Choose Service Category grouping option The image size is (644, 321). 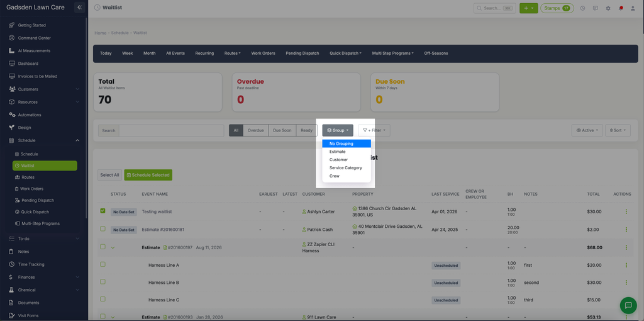click(x=347, y=167)
